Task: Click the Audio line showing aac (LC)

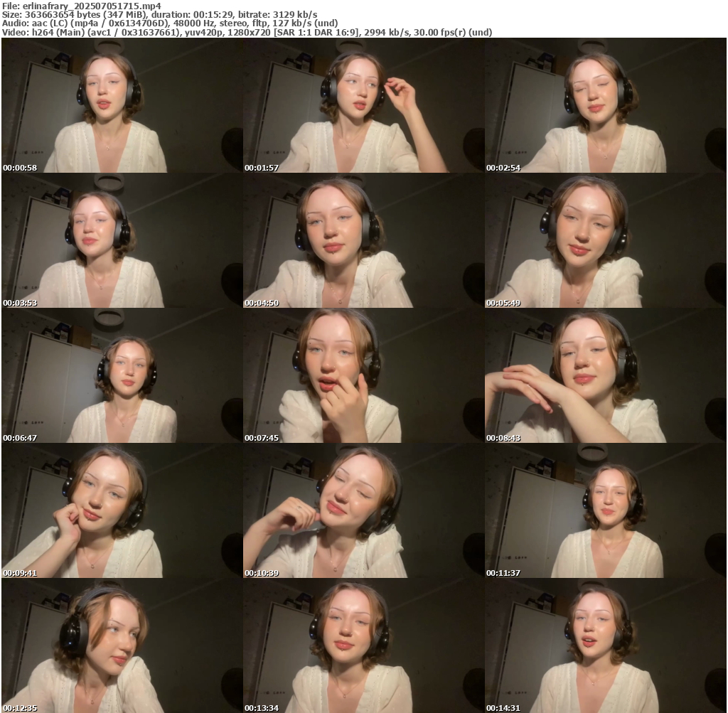Action: (170, 23)
